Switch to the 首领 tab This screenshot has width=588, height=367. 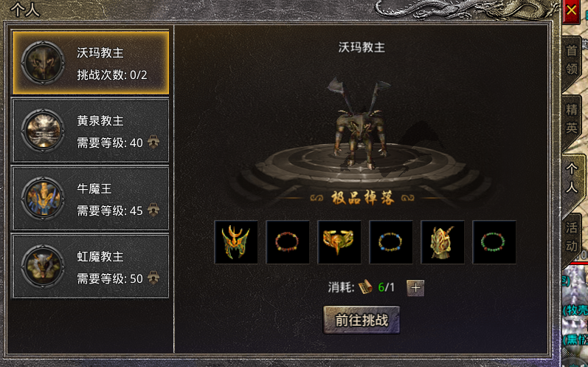(x=572, y=60)
